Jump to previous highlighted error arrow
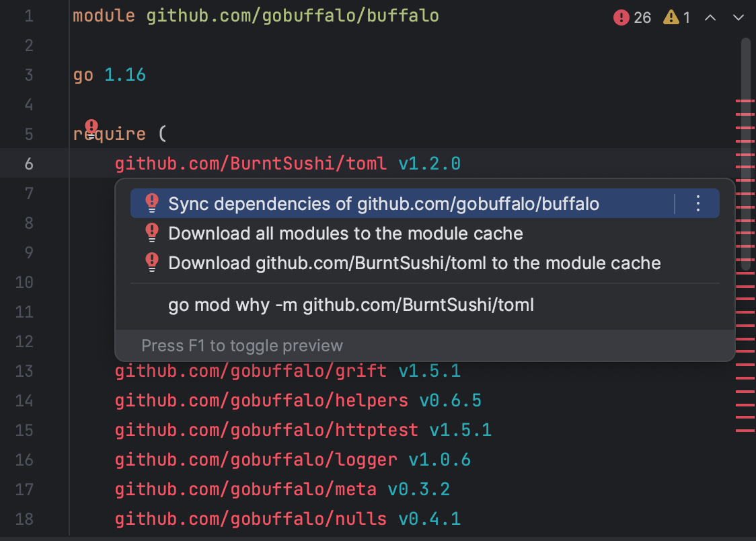 tap(710, 17)
